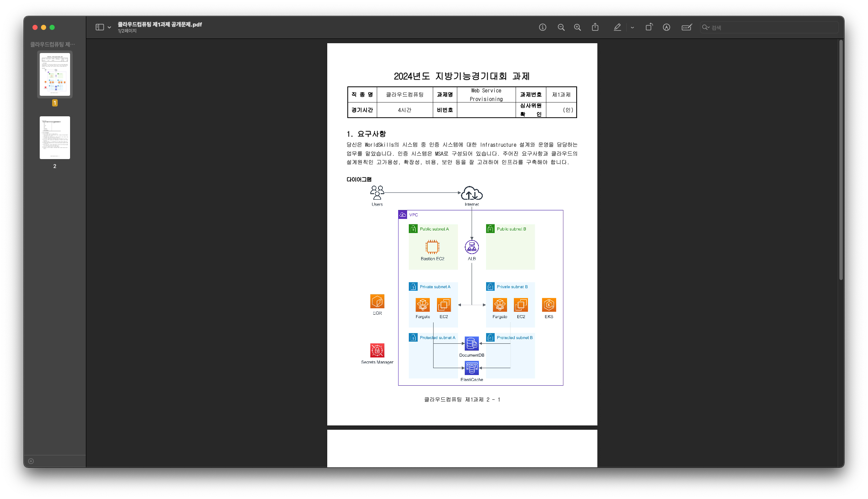This screenshot has width=868, height=499.
Task: Select page 1 thumbnail
Action: pos(55,74)
